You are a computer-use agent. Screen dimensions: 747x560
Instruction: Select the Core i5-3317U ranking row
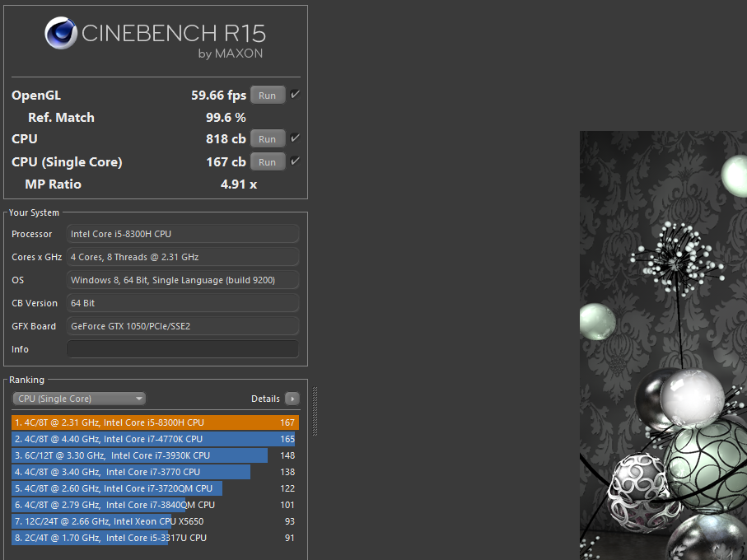coord(156,538)
